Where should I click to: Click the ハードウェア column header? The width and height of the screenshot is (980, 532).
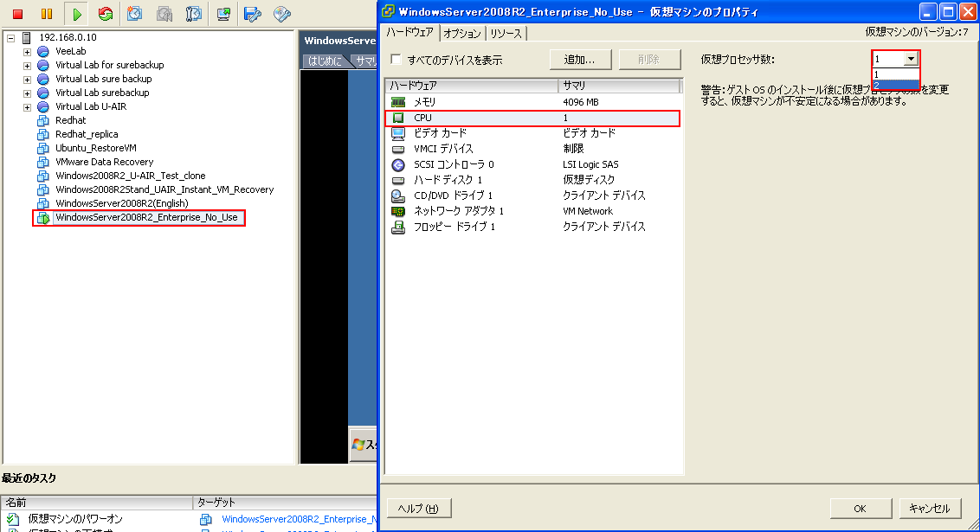point(471,85)
